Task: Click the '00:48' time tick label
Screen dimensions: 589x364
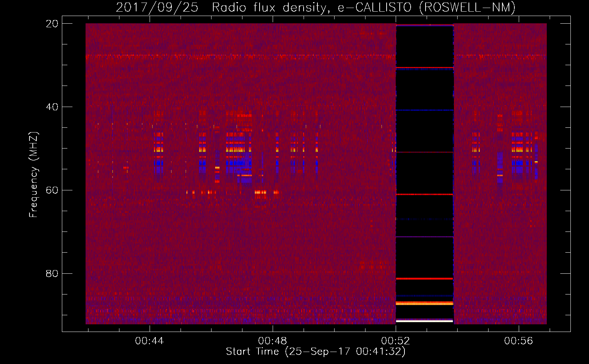Action: pyautogui.click(x=272, y=341)
